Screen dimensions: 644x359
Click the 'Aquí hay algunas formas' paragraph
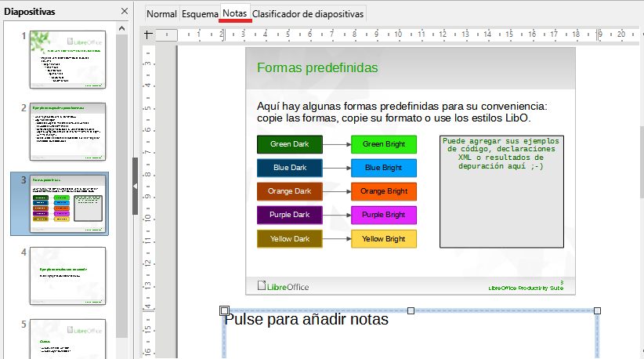402,112
